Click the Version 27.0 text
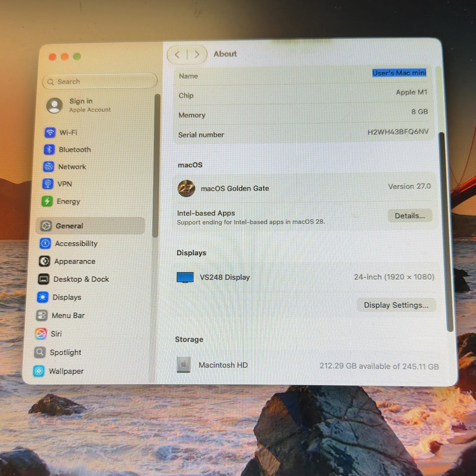The image size is (476, 476). pos(409,186)
